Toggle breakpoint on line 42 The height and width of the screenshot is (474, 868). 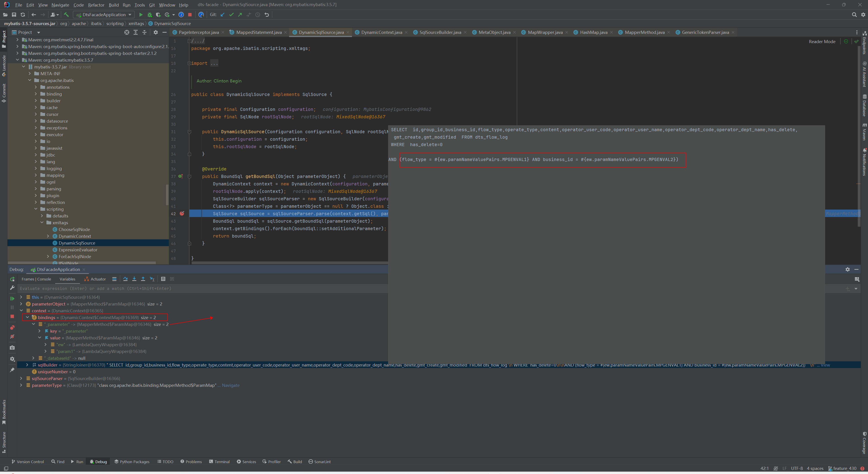182,213
